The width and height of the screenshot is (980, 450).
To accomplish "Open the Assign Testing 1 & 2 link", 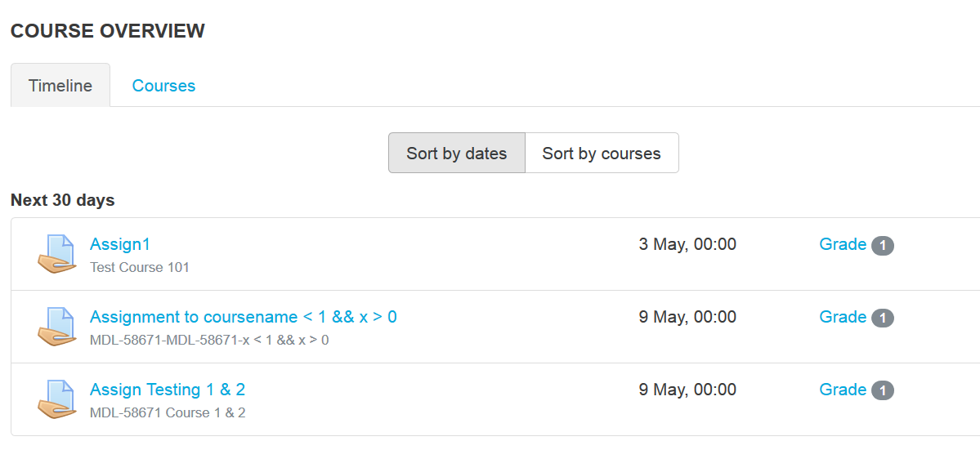I will pyautogui.click(x=168, y=390).
